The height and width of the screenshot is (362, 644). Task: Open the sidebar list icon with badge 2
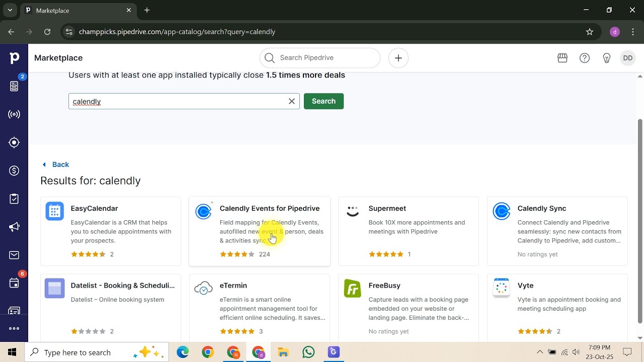pos(14,86)
